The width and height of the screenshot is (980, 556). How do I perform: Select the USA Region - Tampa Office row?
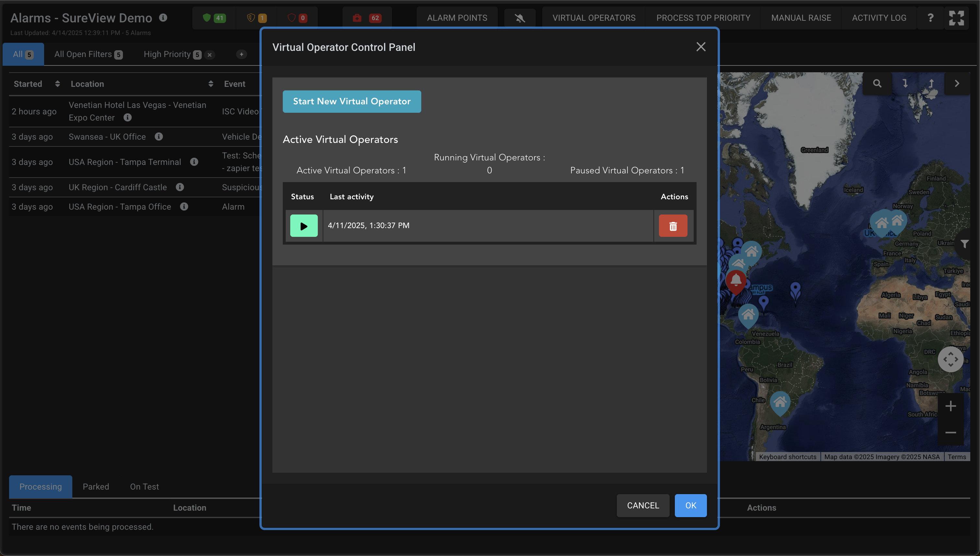pyautogui.click(x=135, y=207)
